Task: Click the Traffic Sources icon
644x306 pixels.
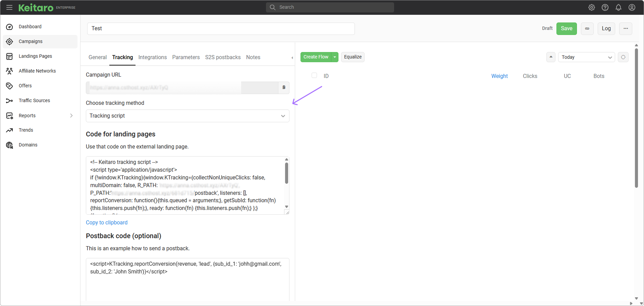Action: [10, 101]
